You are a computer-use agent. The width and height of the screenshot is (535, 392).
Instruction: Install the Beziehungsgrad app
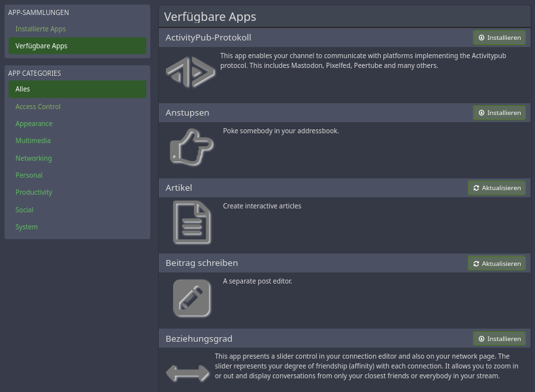coord(499,338)
